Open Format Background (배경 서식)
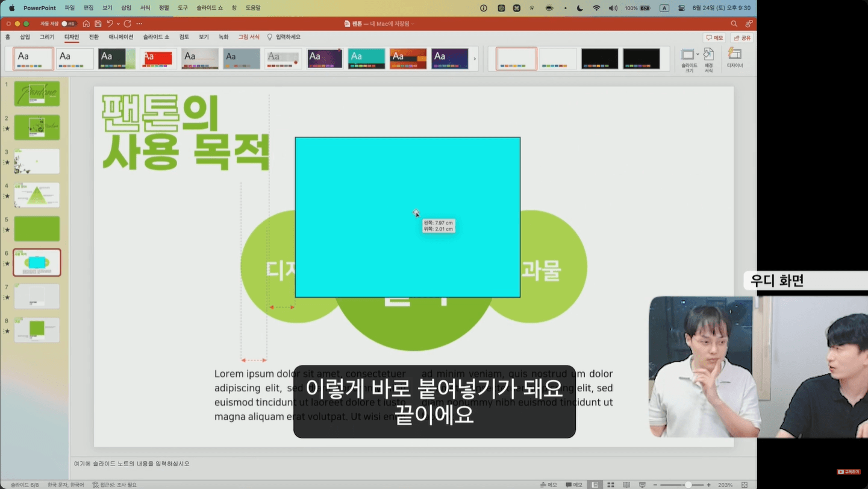868x489 pixels. tap(708, 60)
